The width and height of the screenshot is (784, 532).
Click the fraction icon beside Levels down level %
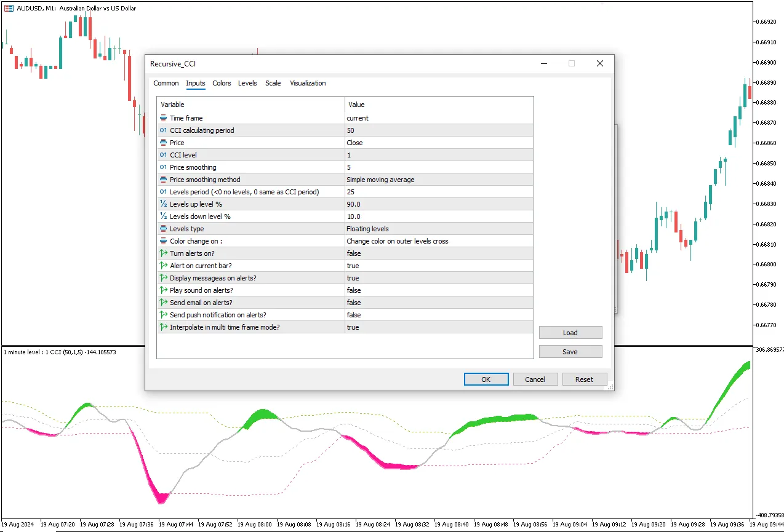pos(163,216)
